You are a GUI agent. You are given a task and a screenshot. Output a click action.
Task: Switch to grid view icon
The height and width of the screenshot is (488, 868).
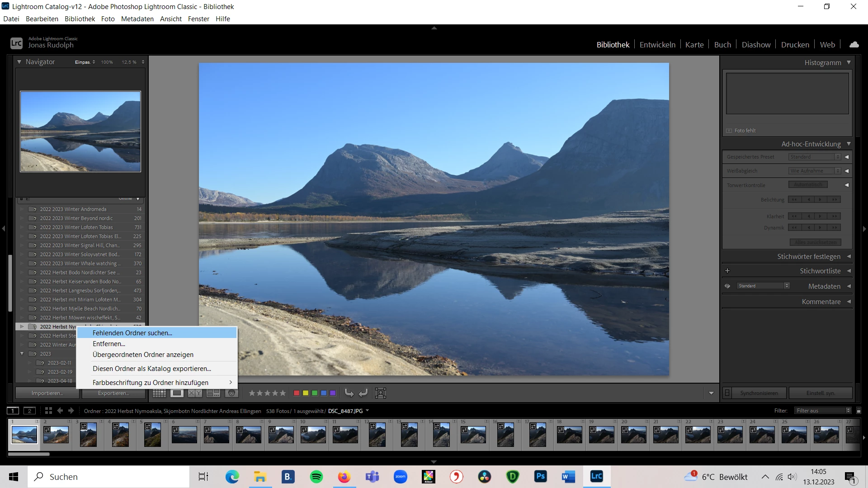[159, 393]
